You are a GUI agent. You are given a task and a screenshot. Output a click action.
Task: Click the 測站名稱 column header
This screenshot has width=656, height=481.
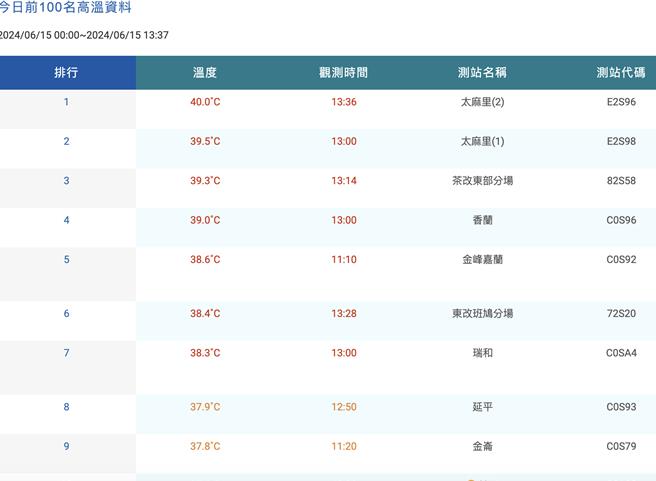482,72
